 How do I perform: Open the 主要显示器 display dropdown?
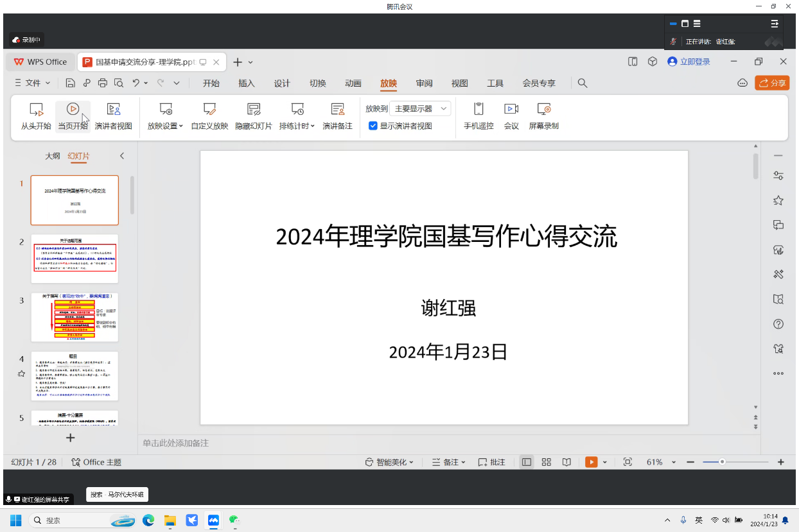(421, 109)
